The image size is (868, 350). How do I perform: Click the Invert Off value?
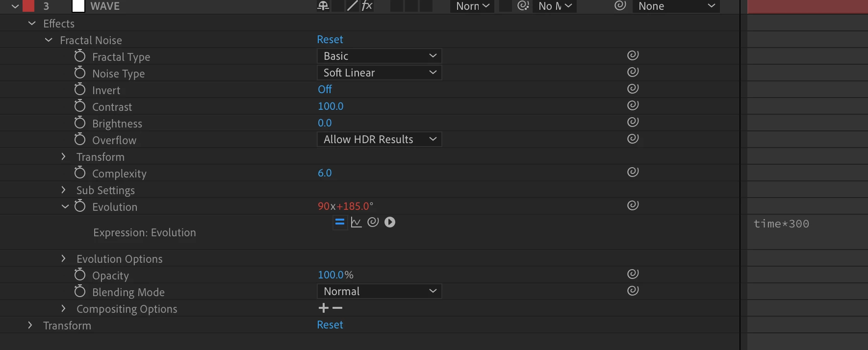pyautogui.click(x=325, y=89)
